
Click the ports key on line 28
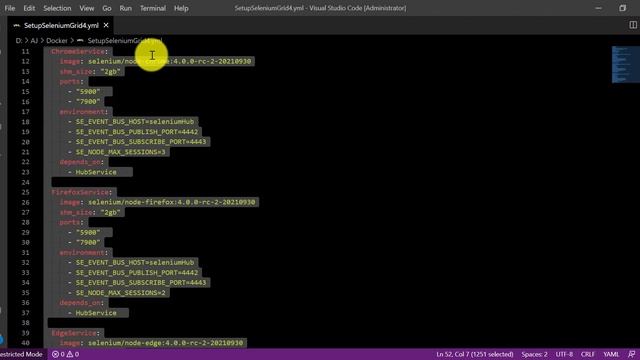69,222
